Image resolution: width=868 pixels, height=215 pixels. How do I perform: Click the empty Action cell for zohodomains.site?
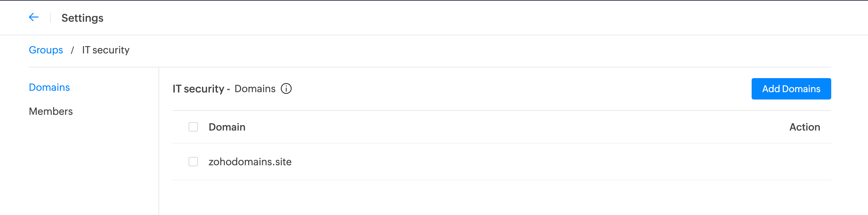[x=805, y=162]
